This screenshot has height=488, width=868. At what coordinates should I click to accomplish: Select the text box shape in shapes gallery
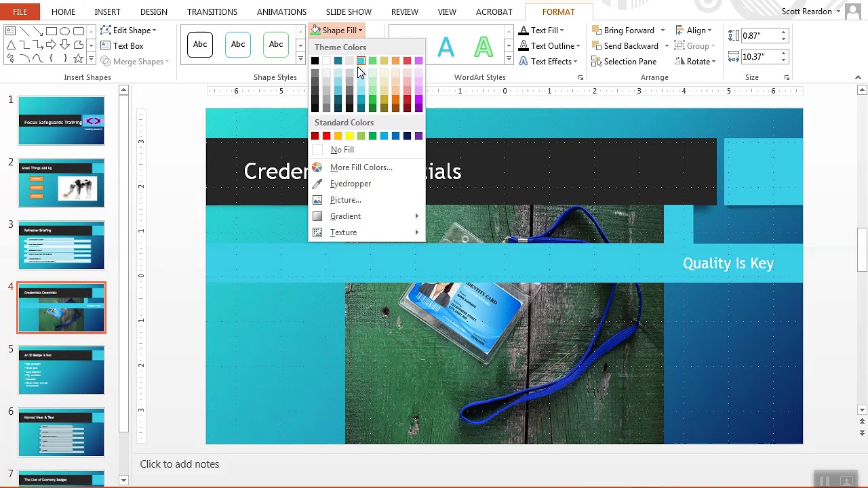click(x=10, y=31)
